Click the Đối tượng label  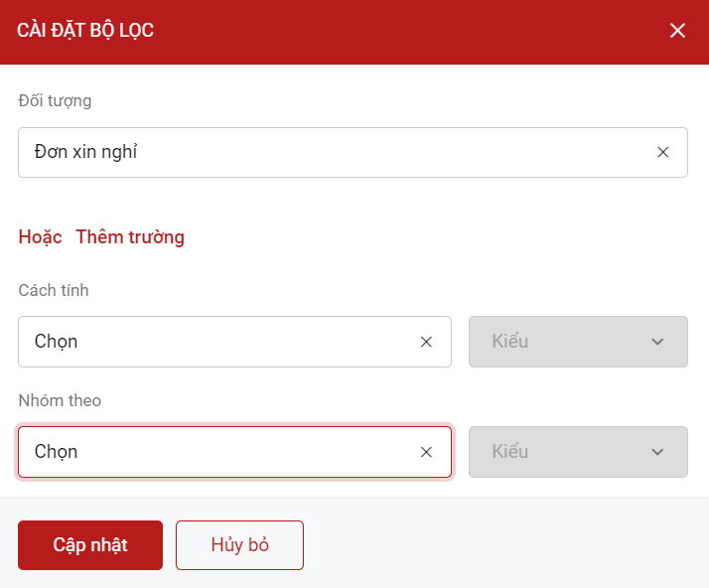coord(55,100)
